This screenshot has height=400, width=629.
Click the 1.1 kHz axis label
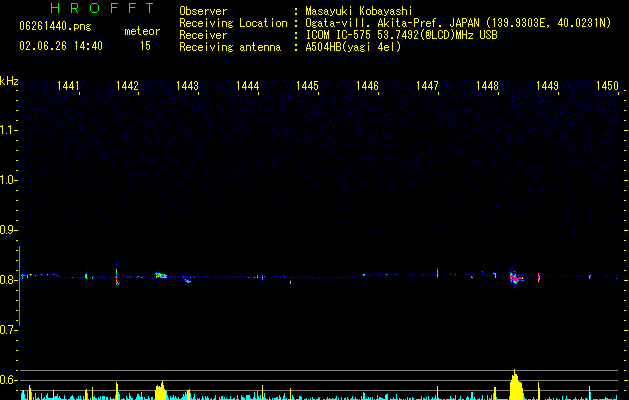point(8,130)
